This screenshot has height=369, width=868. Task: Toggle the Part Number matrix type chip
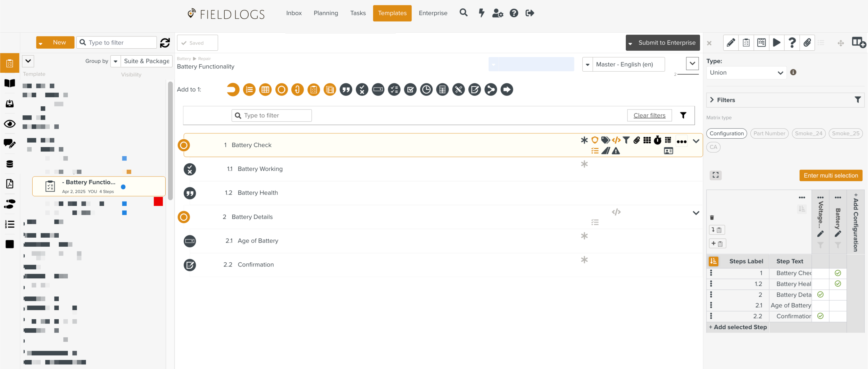click(x=769, y=133)
